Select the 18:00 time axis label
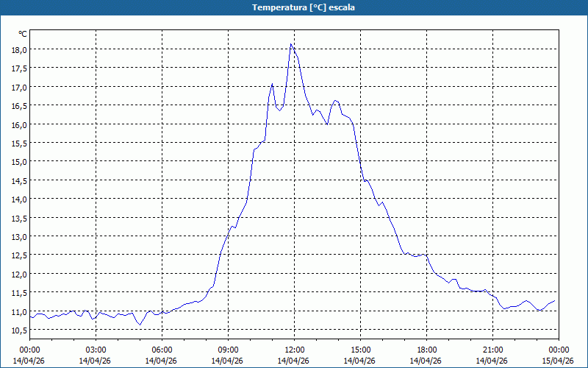Screen dimensions: 588x368 (427, 350)
